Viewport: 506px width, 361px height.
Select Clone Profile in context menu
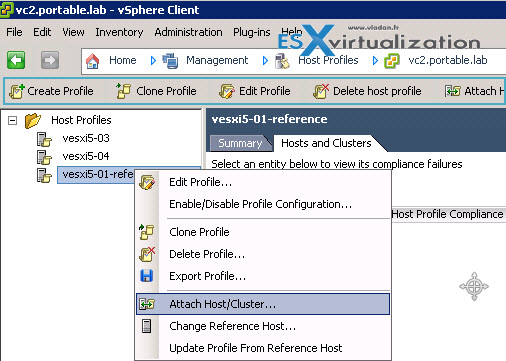coord(263,232)
